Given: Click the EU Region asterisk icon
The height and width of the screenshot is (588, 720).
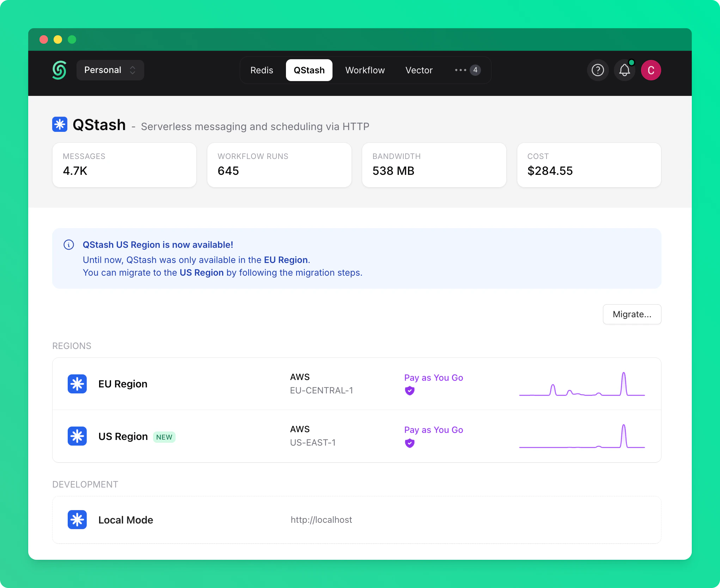Looking at the screenshot, I should point(77,384).
